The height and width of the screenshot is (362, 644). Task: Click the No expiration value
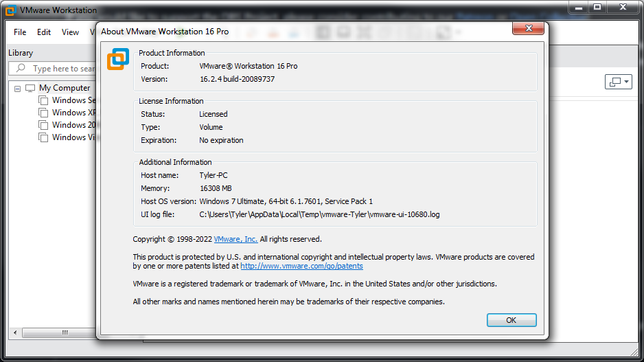[x=221, y=140]
